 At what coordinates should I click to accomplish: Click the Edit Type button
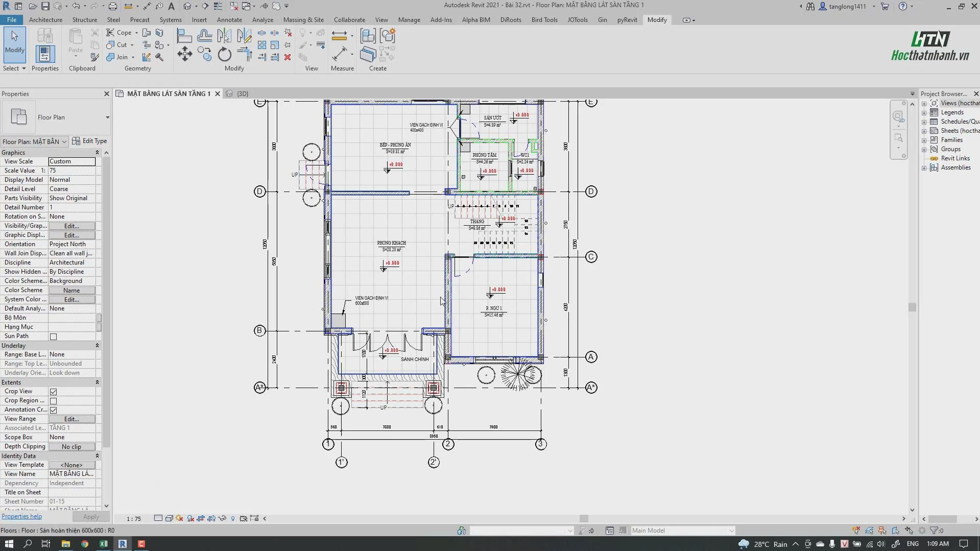click(90, 141)
